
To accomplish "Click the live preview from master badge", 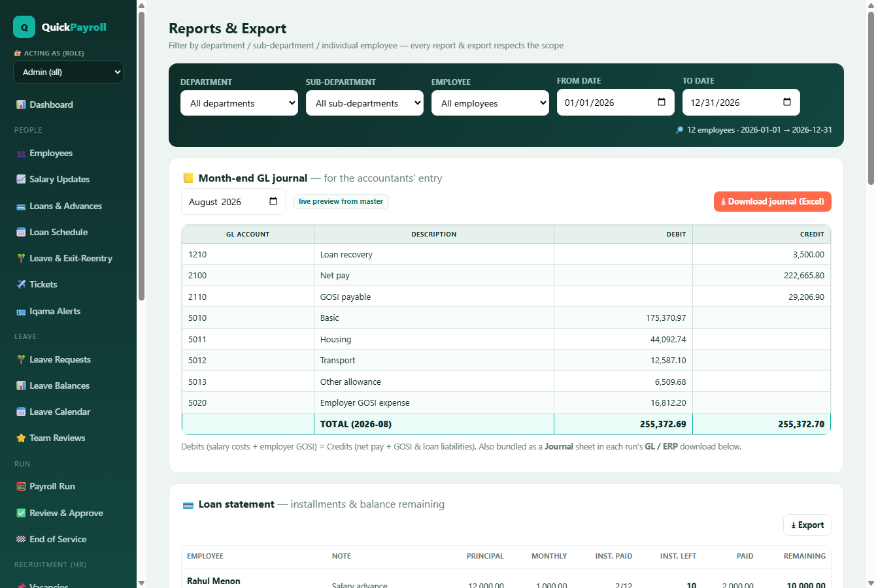I will pos(341,201).
